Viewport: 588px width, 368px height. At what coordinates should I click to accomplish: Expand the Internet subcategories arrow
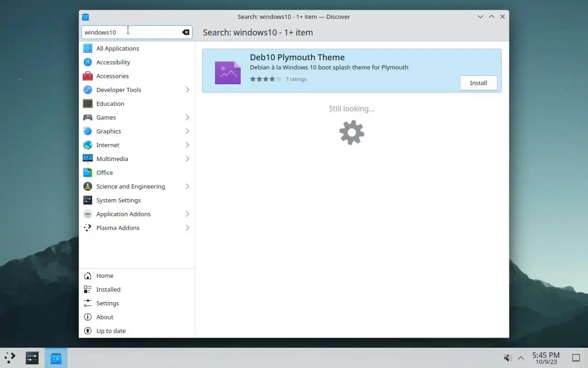click(187, 145)
